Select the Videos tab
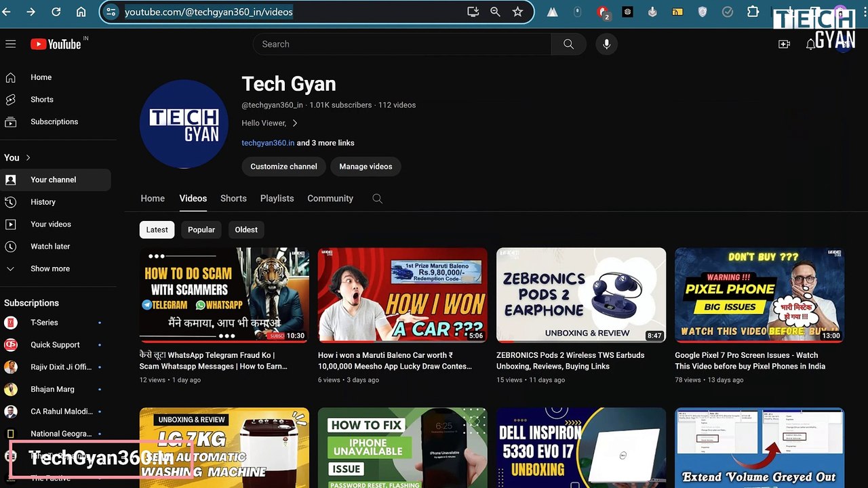The image size is (868, 488). [x=193, y=199]
